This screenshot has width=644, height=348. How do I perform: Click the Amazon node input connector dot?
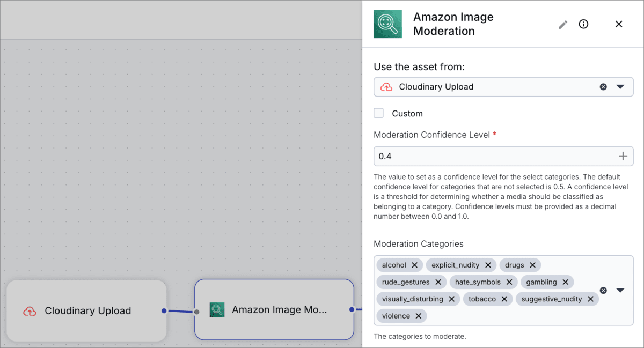pyautogui.click(x=196, y=312)
